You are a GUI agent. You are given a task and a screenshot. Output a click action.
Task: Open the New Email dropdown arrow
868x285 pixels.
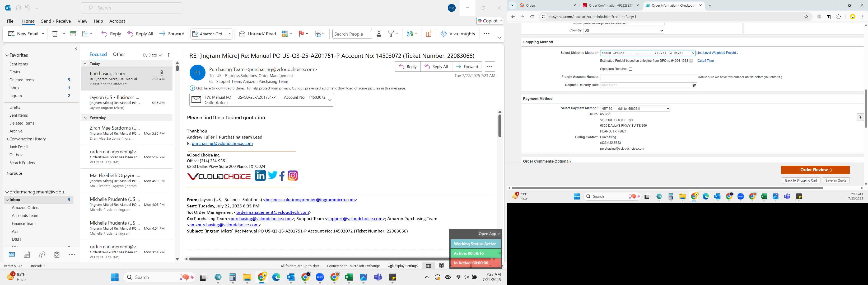43,34
